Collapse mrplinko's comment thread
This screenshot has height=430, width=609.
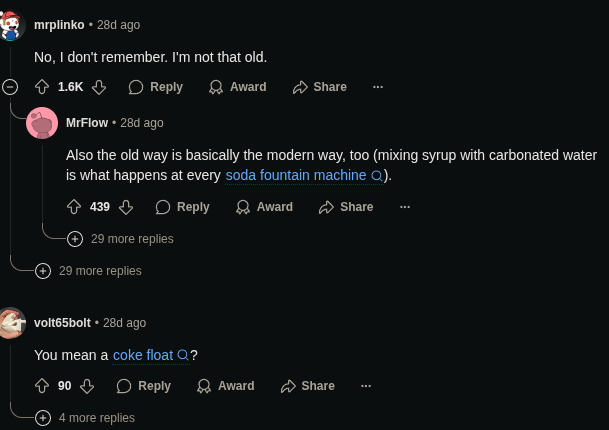(10, 87)
